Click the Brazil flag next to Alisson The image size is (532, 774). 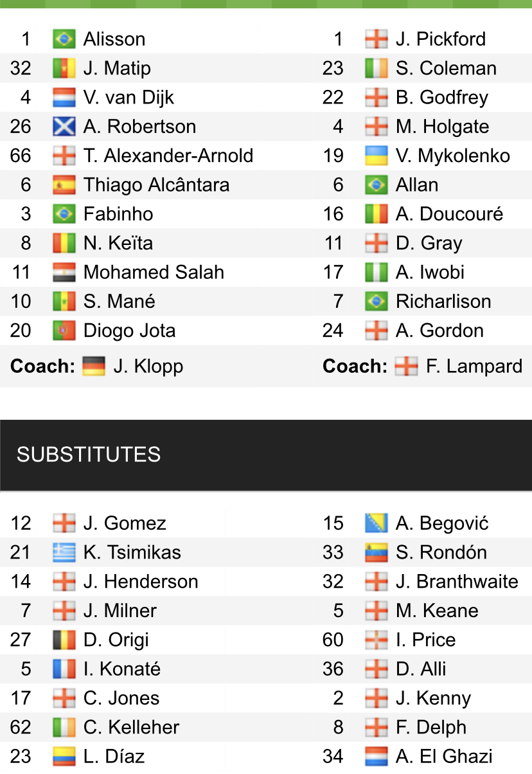coord(64,39)
